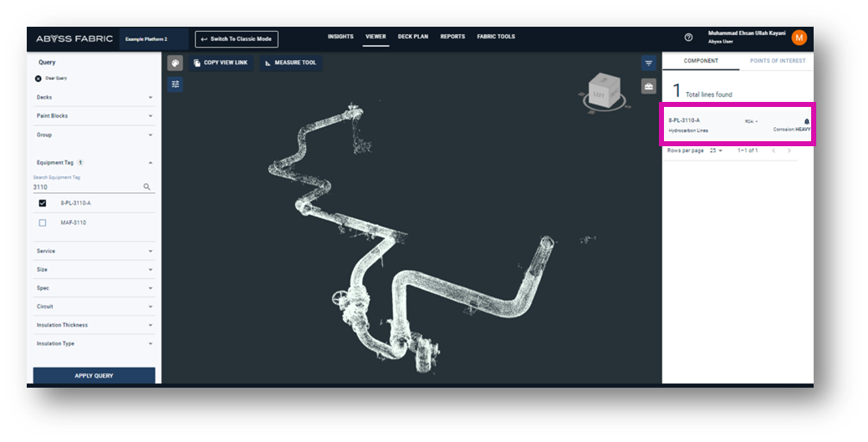The height and width of the screenshot is (442, 868).
Task: Uncheck the 8-PL-3110-A checkbox
Action: (43, 203)
